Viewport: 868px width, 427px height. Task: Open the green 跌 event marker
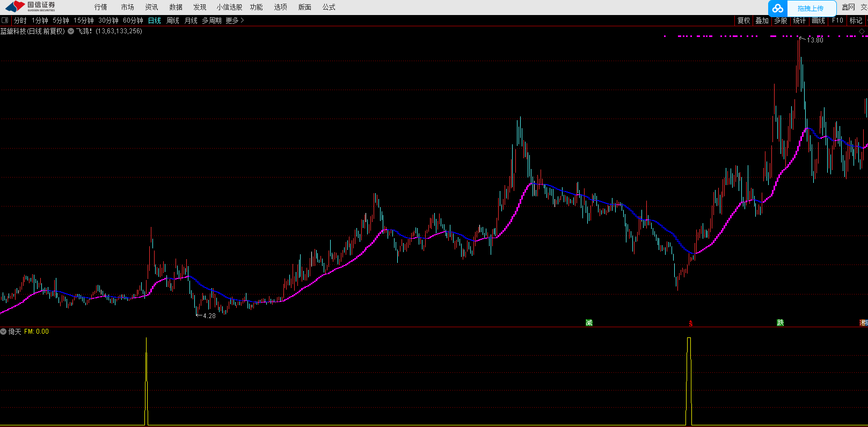(780, 322)
